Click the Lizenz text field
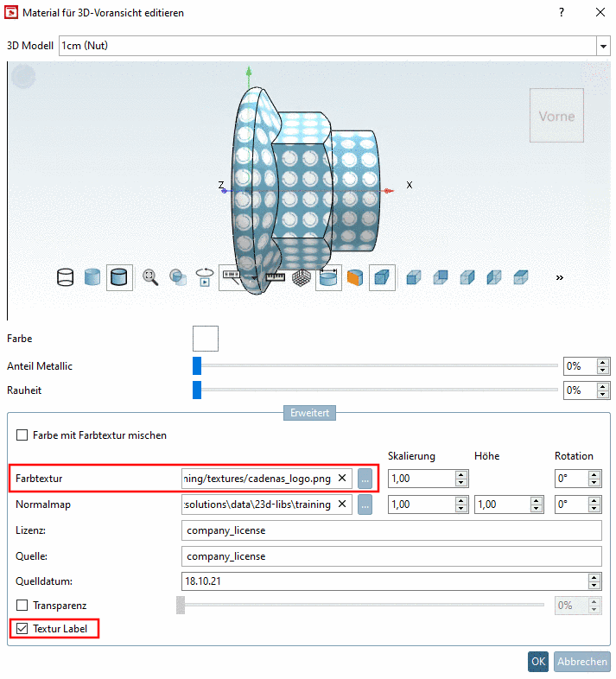Image resolution: width=616 pixels, height=679 pixels. pyautogui.click(x=391, y=530)
